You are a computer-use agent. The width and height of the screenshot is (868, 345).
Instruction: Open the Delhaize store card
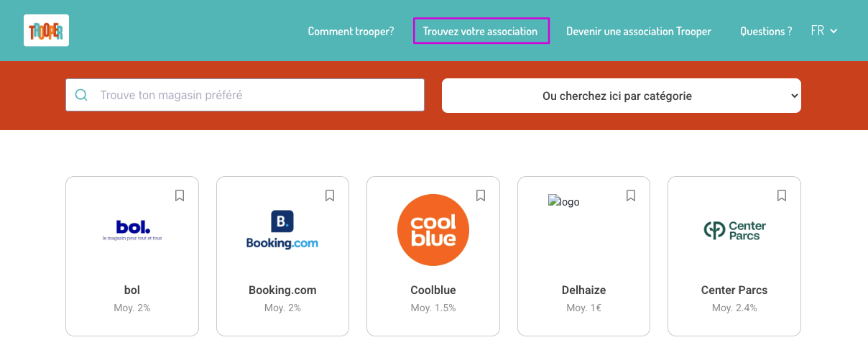tap(583, 290)
